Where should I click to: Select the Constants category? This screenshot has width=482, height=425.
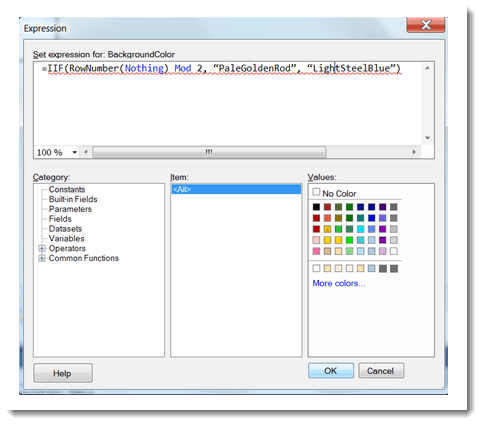pyautogui.click(x=67, y=189)
